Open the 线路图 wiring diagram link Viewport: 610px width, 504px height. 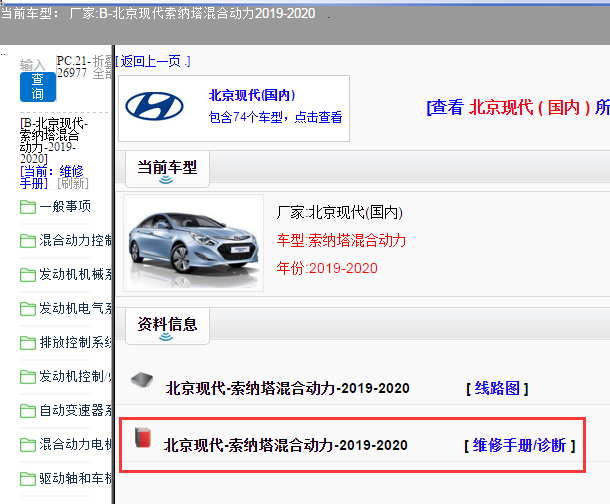click(497, 388)
